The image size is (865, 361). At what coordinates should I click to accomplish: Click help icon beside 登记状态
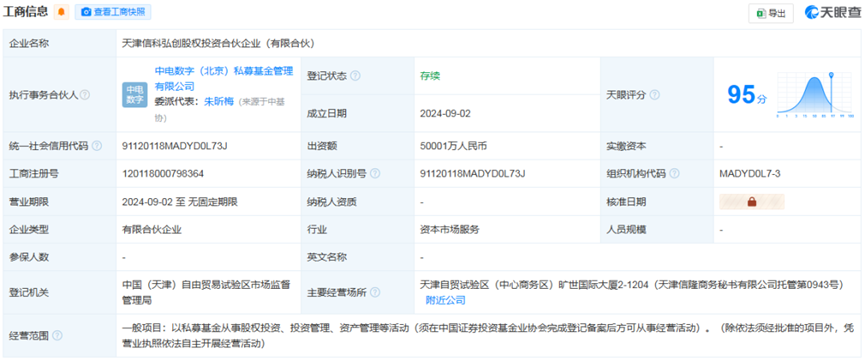click(355, 76)
